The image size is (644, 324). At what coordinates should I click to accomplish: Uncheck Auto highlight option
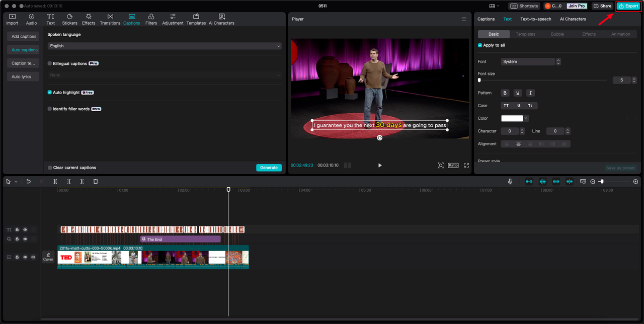50,93
